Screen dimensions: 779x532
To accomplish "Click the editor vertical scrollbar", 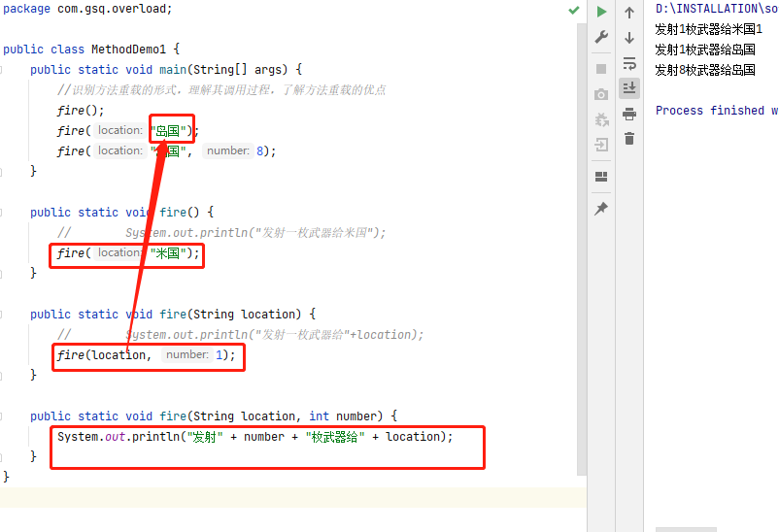I will click(x=582, y=249).
